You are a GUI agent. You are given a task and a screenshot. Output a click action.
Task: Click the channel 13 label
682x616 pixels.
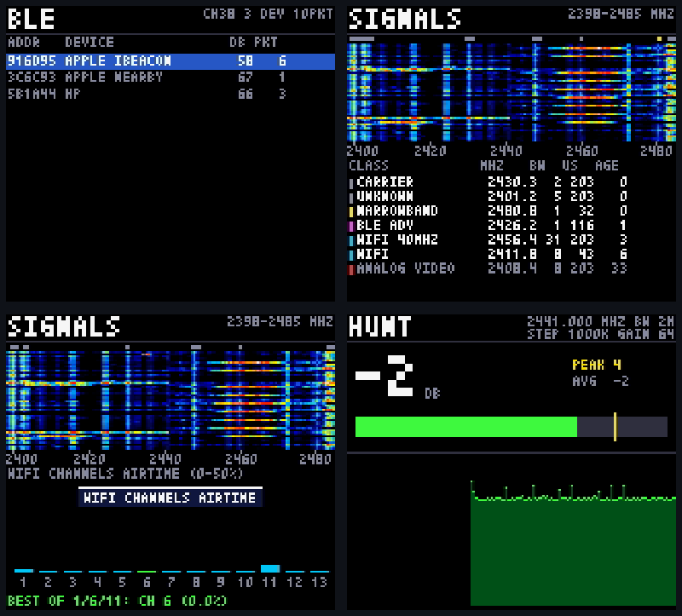click(319, 582)
